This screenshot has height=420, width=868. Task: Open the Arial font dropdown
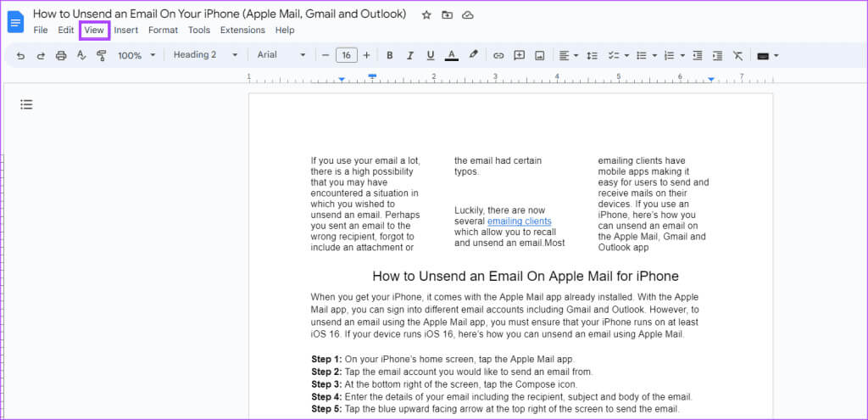[281, 55]
